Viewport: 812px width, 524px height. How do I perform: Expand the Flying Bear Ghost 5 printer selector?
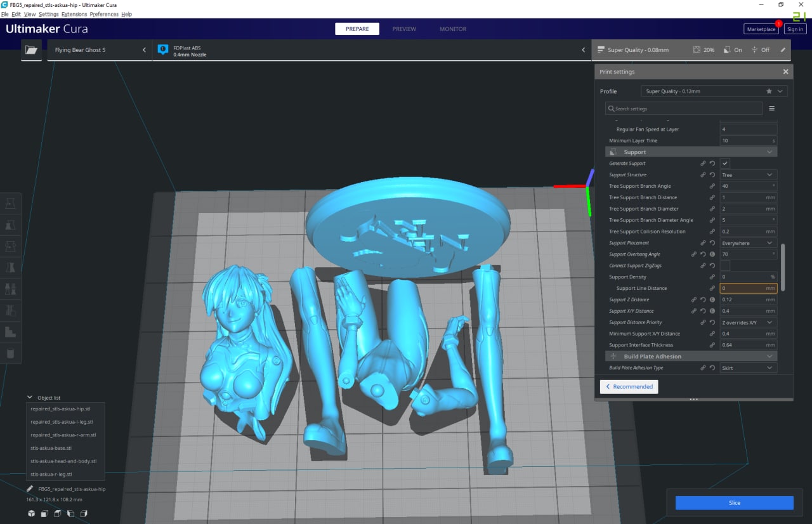(x=100, y=49)
